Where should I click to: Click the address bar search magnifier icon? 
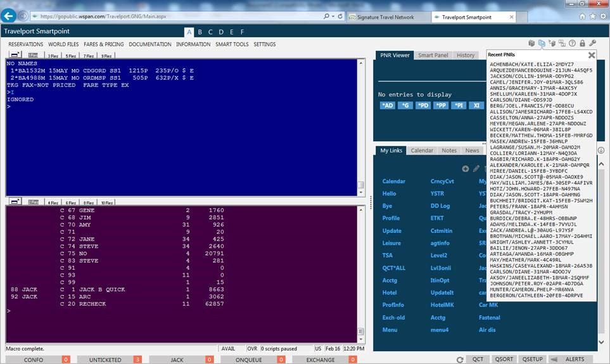point(326,16)
